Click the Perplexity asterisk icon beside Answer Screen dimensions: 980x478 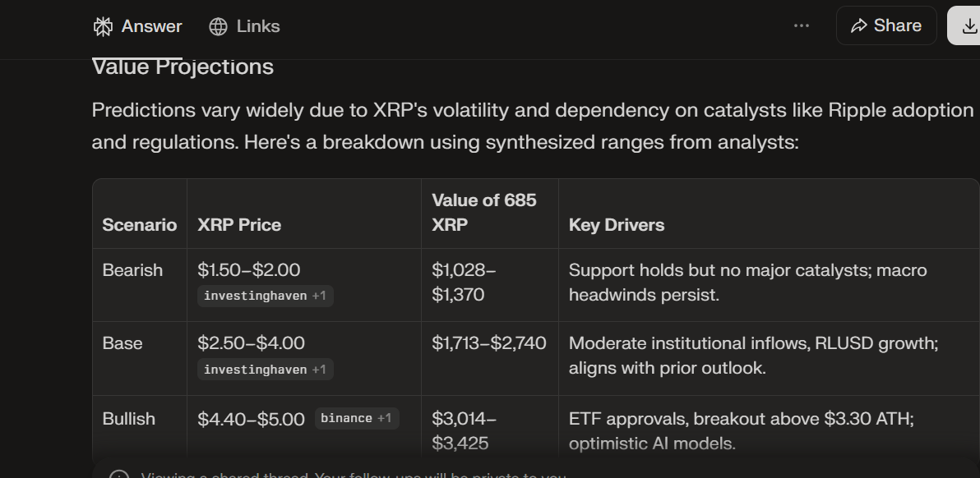click(x=102, y=25)
